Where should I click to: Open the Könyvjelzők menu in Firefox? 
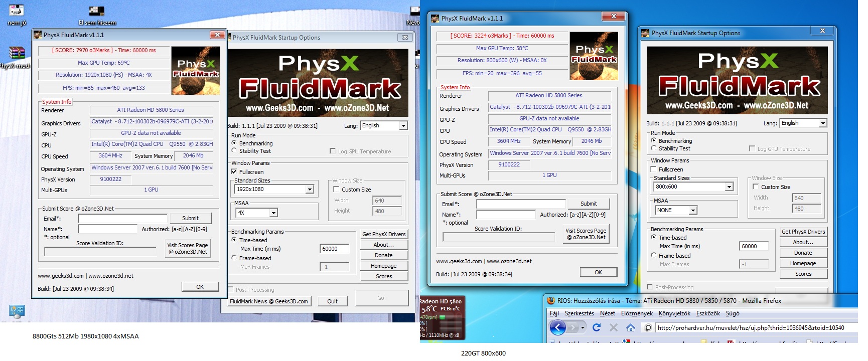tap(674, 313)
